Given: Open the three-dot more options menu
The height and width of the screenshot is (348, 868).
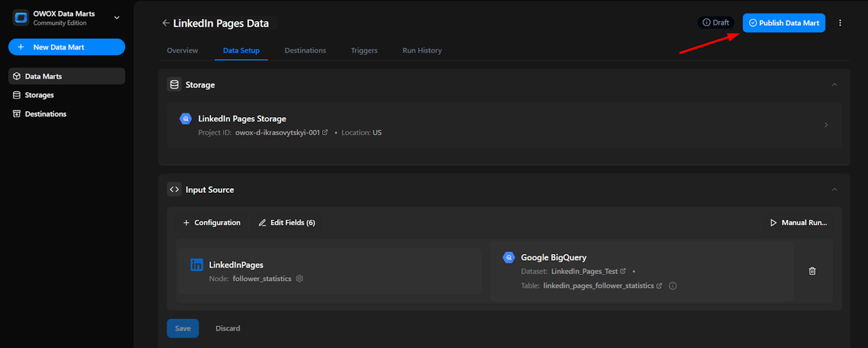Looking at the screenshot, I should 840,23.
